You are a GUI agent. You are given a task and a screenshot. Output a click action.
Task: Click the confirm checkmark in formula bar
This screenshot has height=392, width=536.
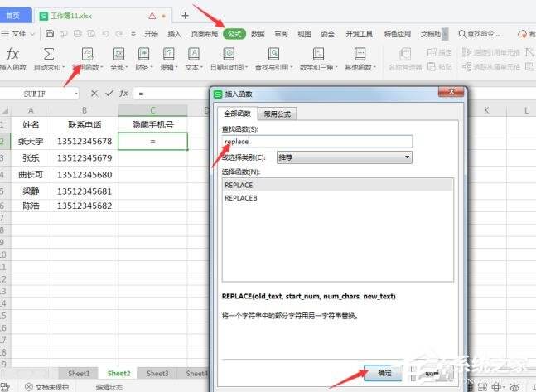[109, 94]
